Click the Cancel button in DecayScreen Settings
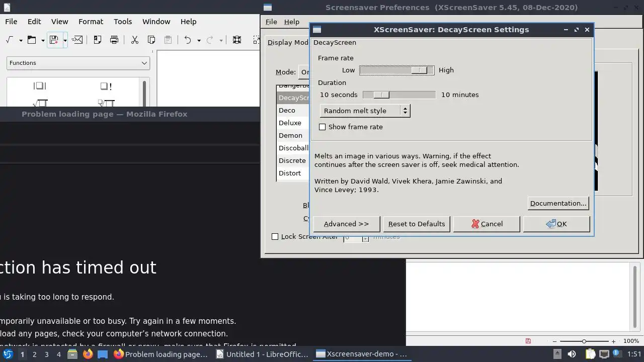 [x=487, y=224]
